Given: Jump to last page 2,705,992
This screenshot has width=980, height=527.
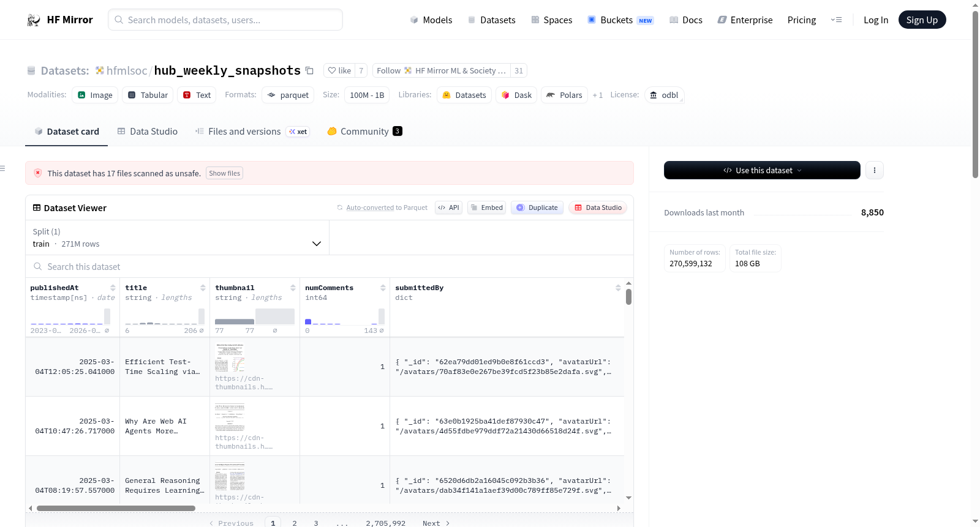Looking at the screenshot, I should pyautogui.click(x=386, y=523).
